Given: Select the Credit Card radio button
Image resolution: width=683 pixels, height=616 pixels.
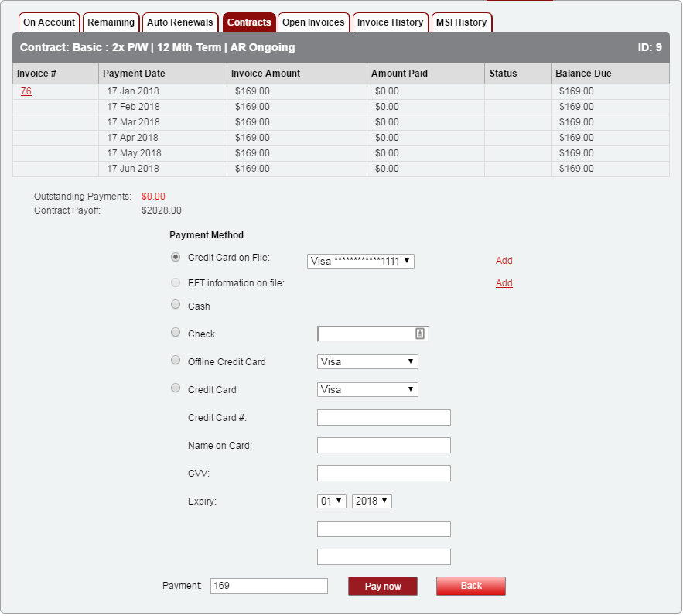Looking at the screenshot, I should pos(176,388).
